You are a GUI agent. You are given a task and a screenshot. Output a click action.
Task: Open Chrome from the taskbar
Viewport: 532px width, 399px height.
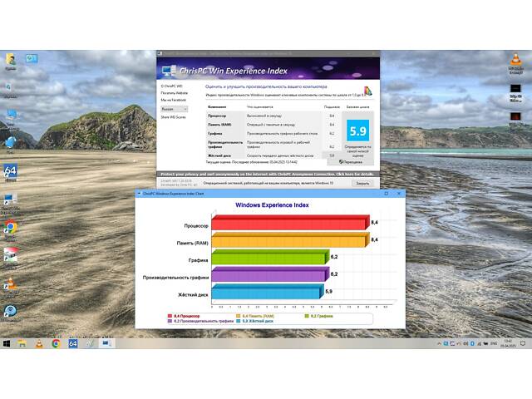coord(56,343)
